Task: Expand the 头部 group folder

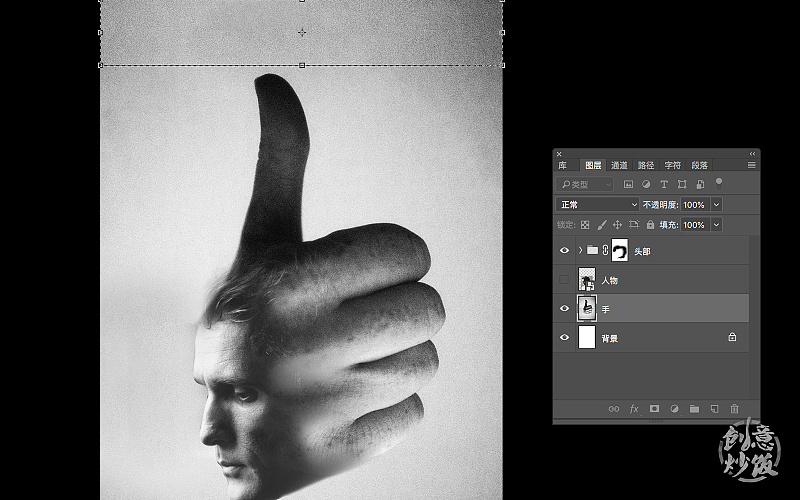Action: coord(580,251)
